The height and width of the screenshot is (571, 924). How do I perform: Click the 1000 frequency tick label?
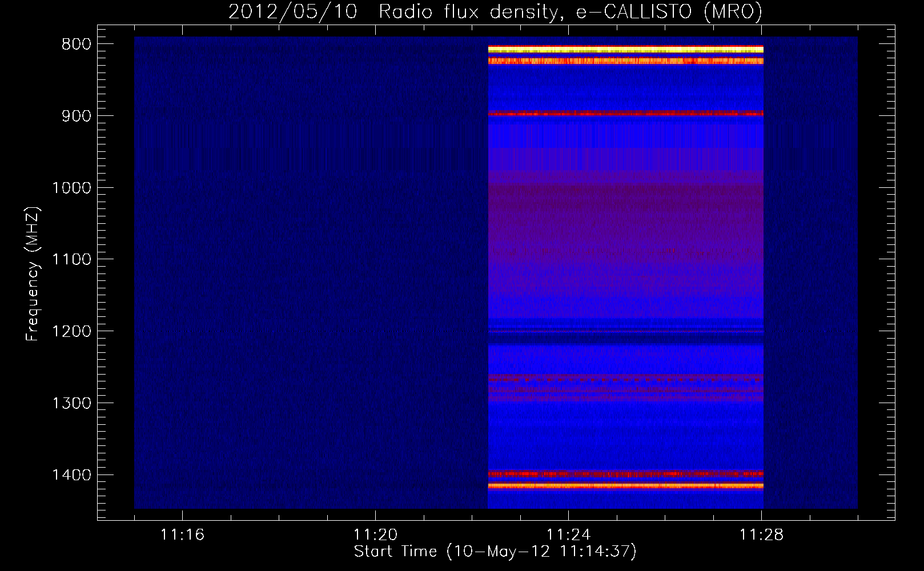click(71, 188)
